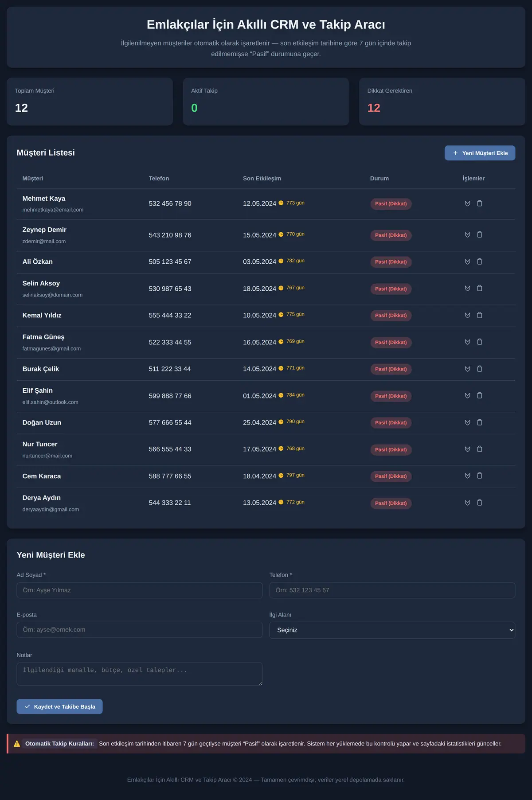Click the 768 gün label for Nur Tuncer
532x800 pixels.
coord(295,449)
